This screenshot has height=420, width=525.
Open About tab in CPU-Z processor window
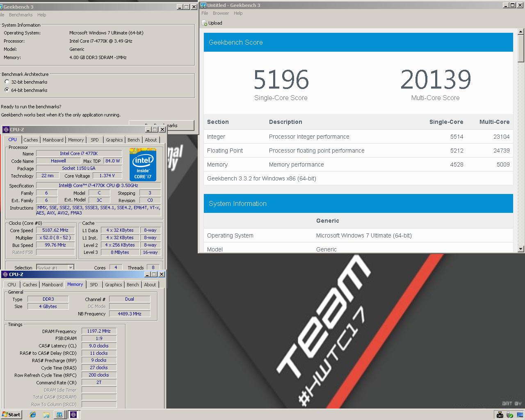pyautogui.click(x=151, y=140)
